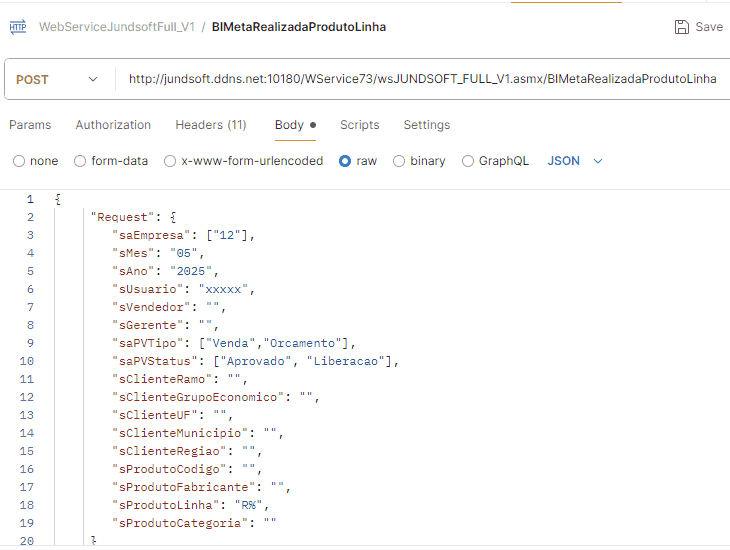Open the POST method dropdown

click(58, 79)
